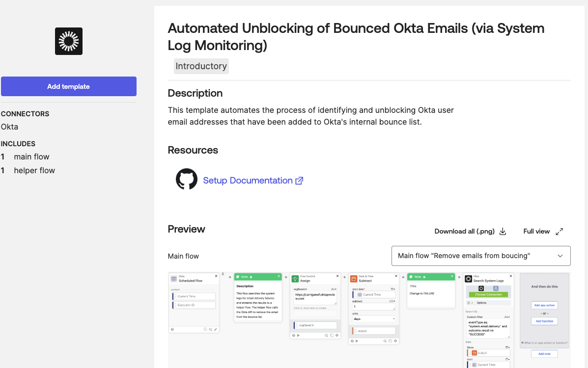Screen dimensions: 588x368
Task: Click the magnifier icon on Scheduled Flow card
Action: (211, 330)
